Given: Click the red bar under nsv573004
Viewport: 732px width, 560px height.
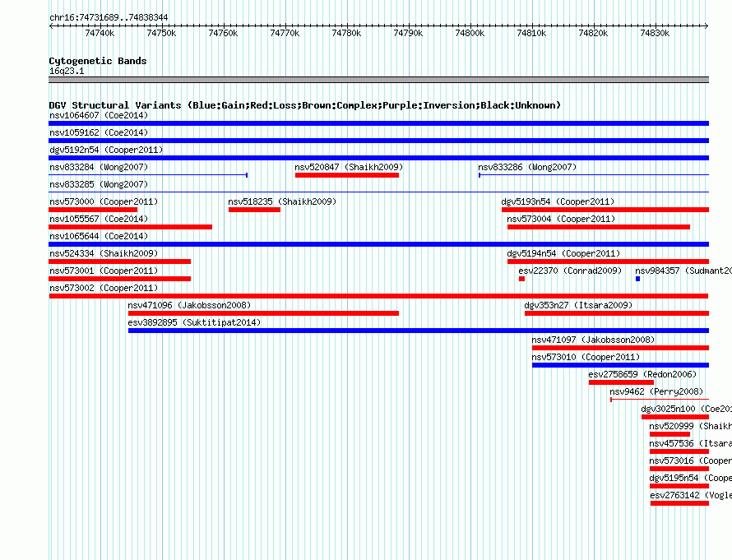Looking at the screenshot, I should [x=599, y=227].
